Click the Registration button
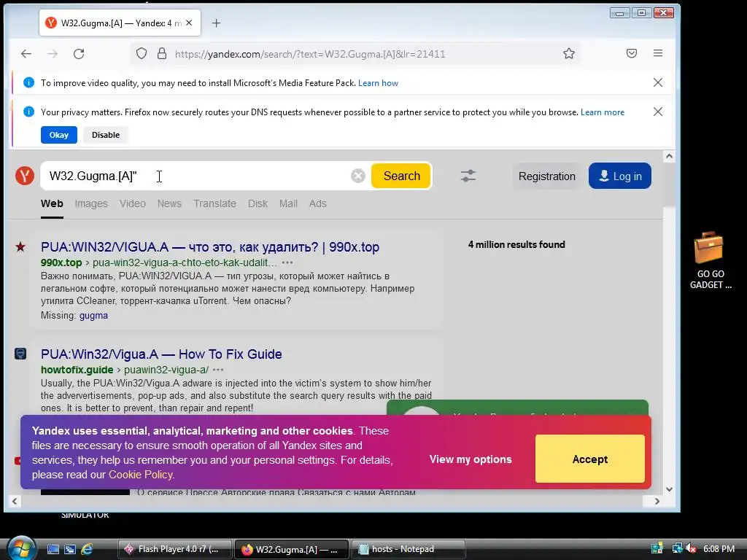Image resolution: width=747 pixels, height=560 pixels. tap(547, 176)
